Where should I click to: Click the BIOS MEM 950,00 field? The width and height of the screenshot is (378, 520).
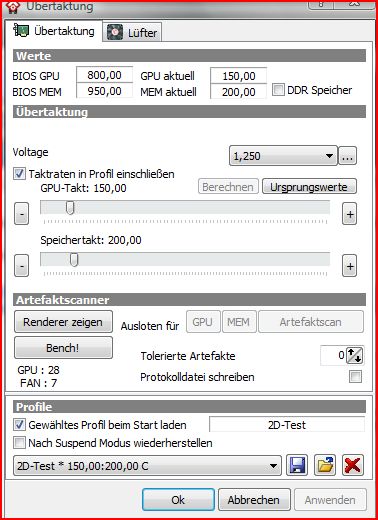point(104,91)
